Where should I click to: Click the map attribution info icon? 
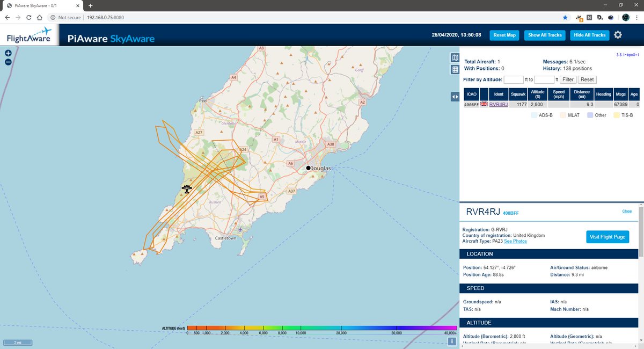tap(452, 341)
